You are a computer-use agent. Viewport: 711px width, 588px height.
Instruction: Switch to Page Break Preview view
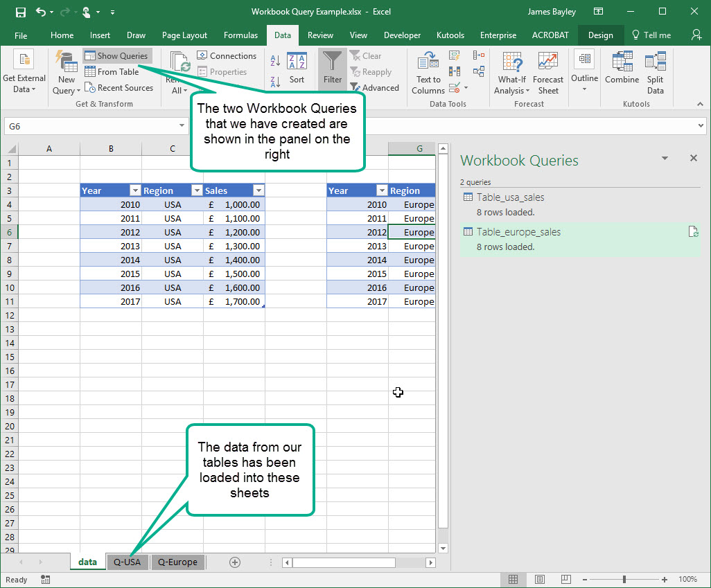[565, 579]
